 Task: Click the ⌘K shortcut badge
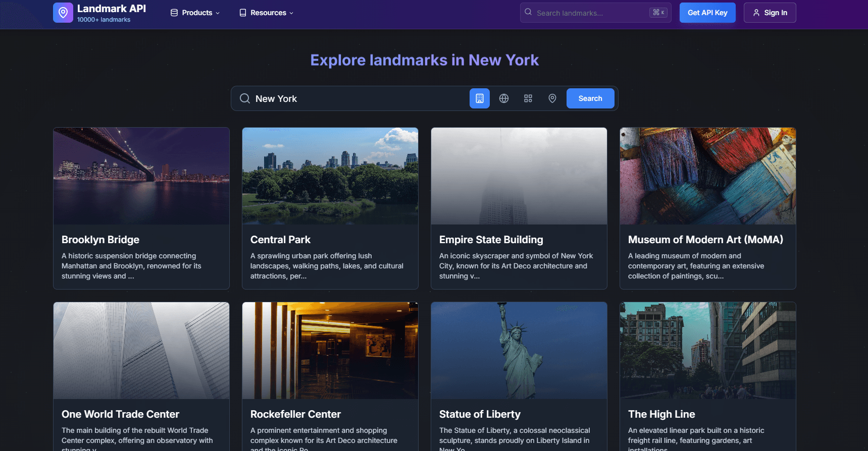tap(658, 13)
